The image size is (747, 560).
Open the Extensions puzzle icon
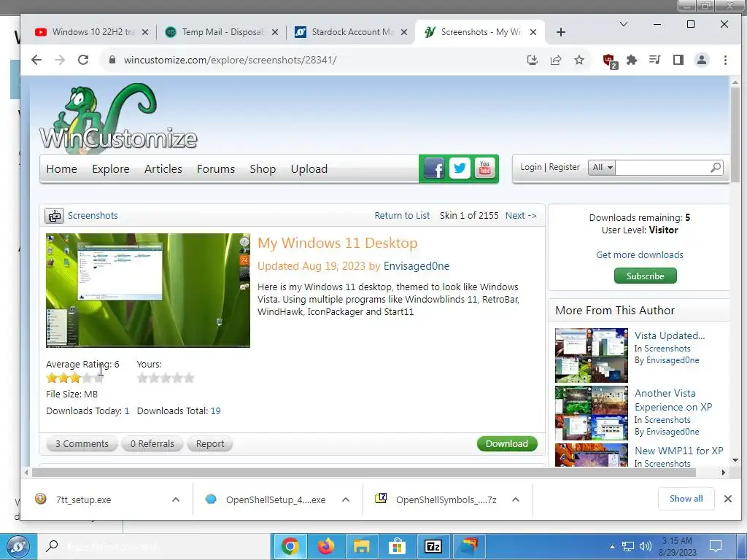coord(632,60)
